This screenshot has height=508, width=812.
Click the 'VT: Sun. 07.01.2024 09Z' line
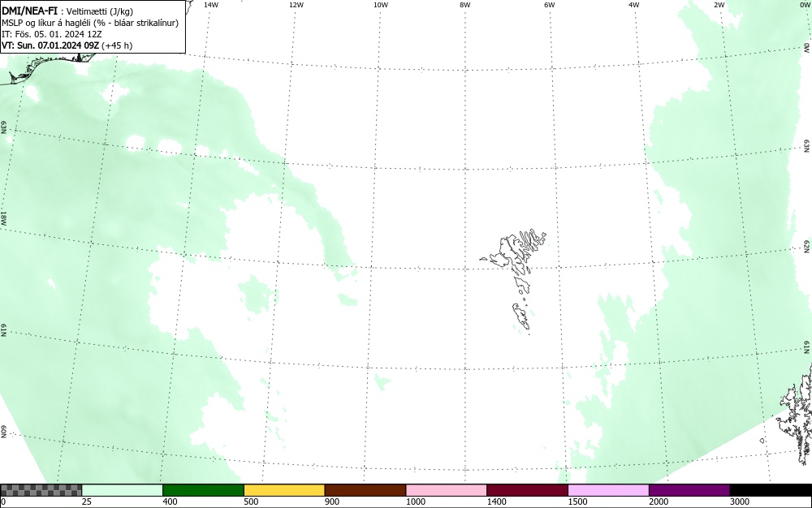[x=67, y=45]
